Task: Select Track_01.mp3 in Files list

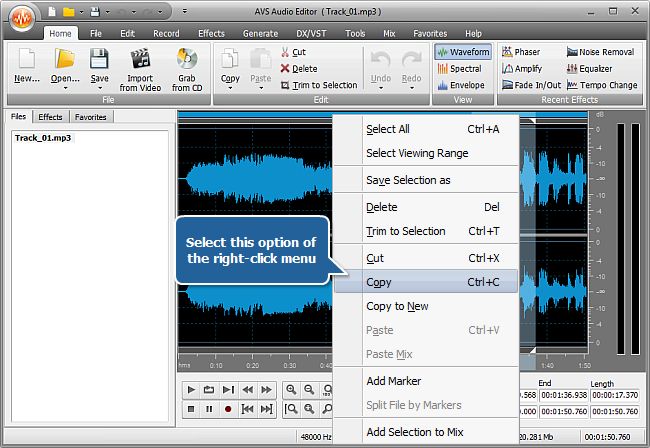Action: pyautogui.click(x=43, y=138)
